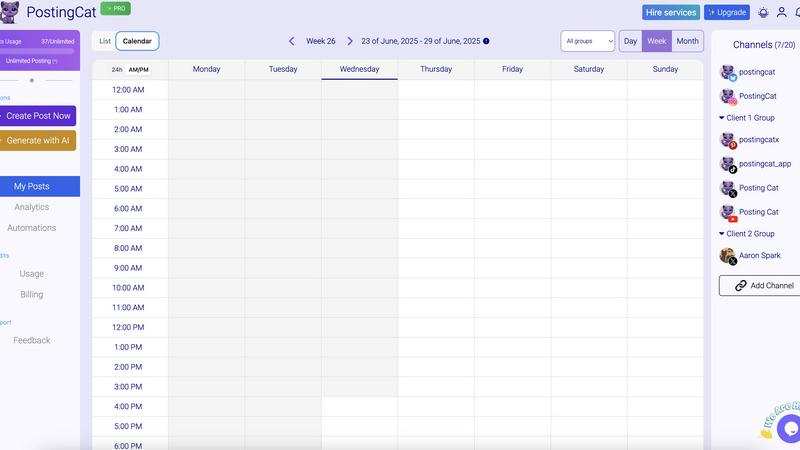Open Analytics in sidebar
This screenshot has width=800, height=450.
32,207
